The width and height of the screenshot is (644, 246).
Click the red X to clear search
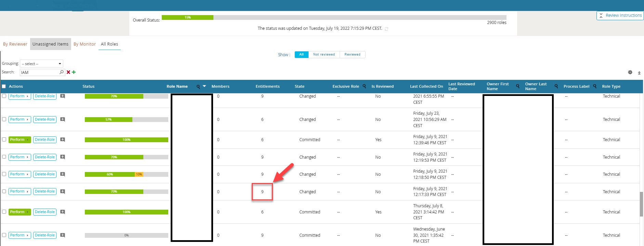coord(68,72)
